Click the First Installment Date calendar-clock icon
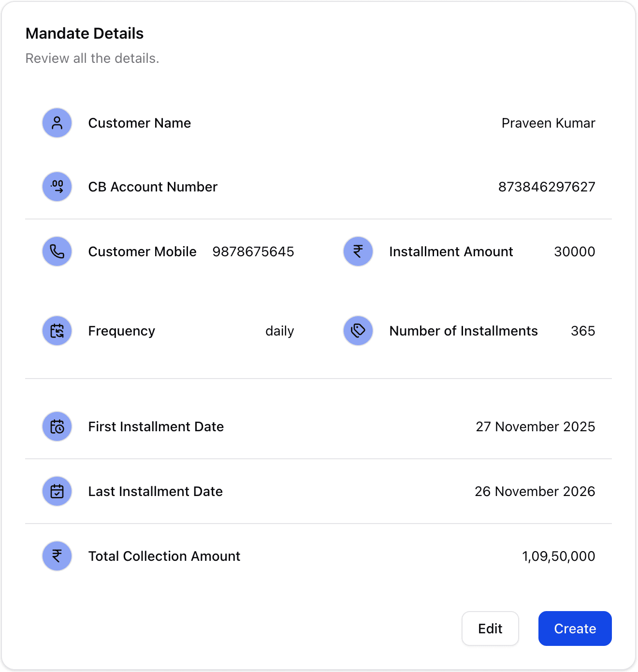This screenshot has height=672, width=638. click(57, 426)
